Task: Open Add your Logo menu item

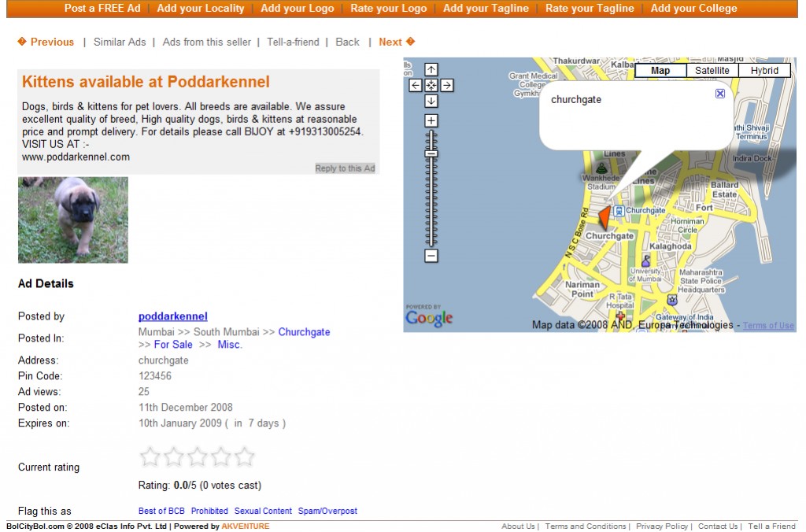Action: point(297,9)
